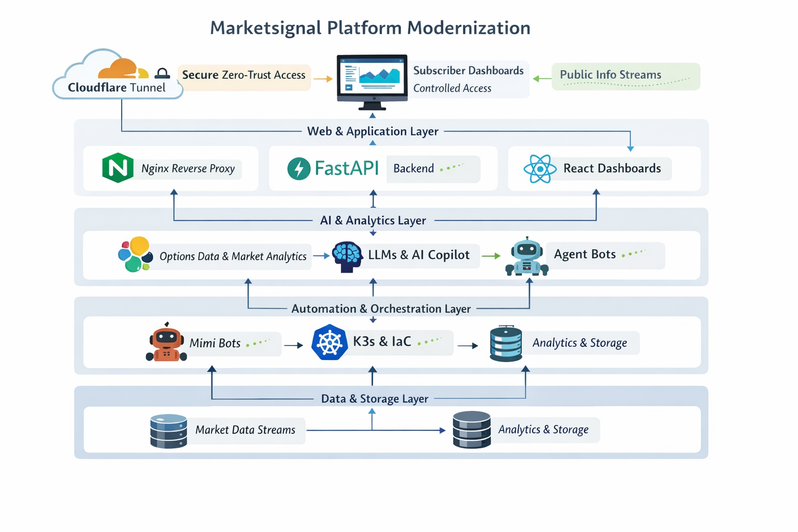Click the orange Mimi Bots robot icon
The height and width of the screenshot is (532, 798).
(x=166, y=342)
